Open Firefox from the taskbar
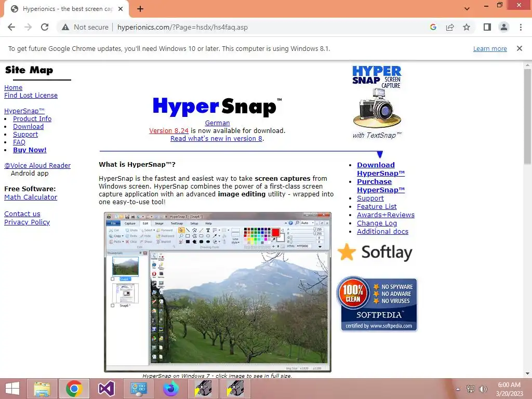Screen dimensions: 532x399 [170, 389]
